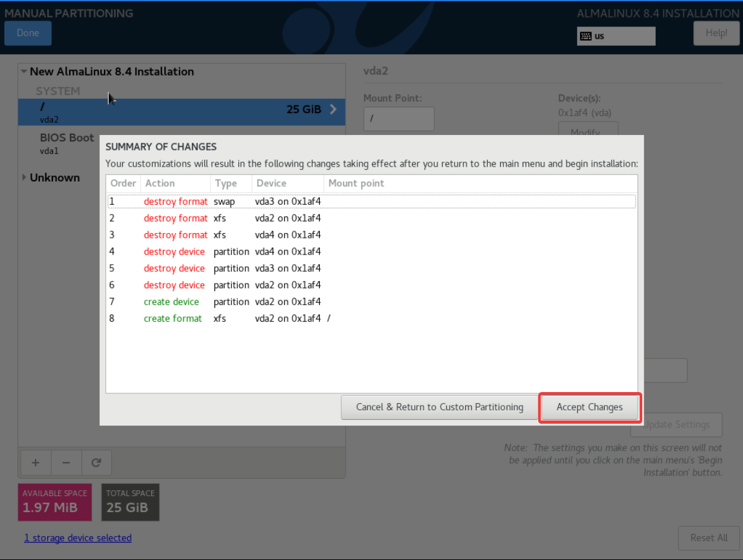Sort by the Type column header
This screenshot has height=560, width=743.
[231, 183]
